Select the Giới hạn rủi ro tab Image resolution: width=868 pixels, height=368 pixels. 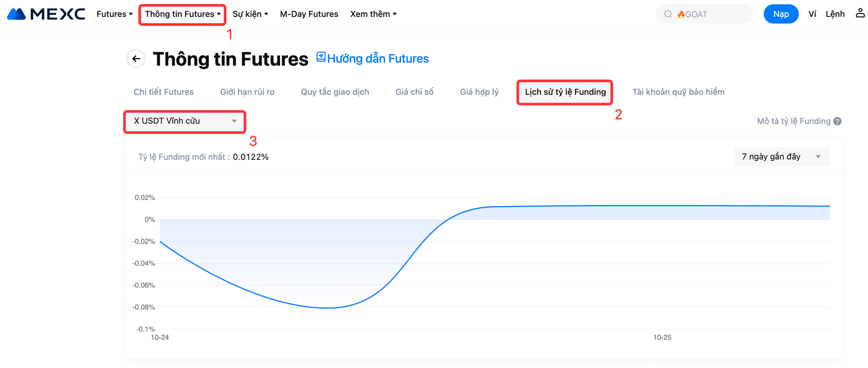(247, 92)
